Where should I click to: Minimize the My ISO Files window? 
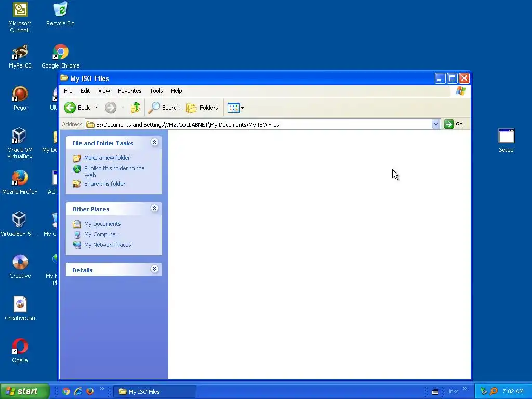click(440, 78)
